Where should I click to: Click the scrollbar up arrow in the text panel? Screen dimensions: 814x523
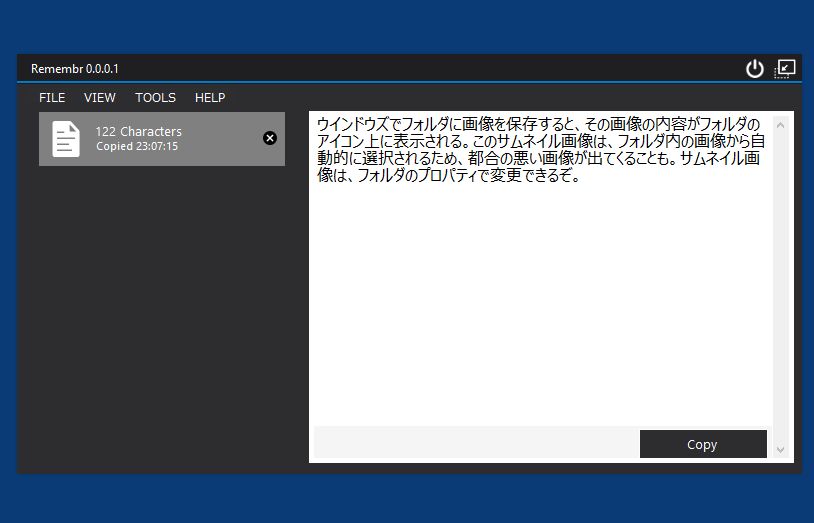click(x=780, y=125)
